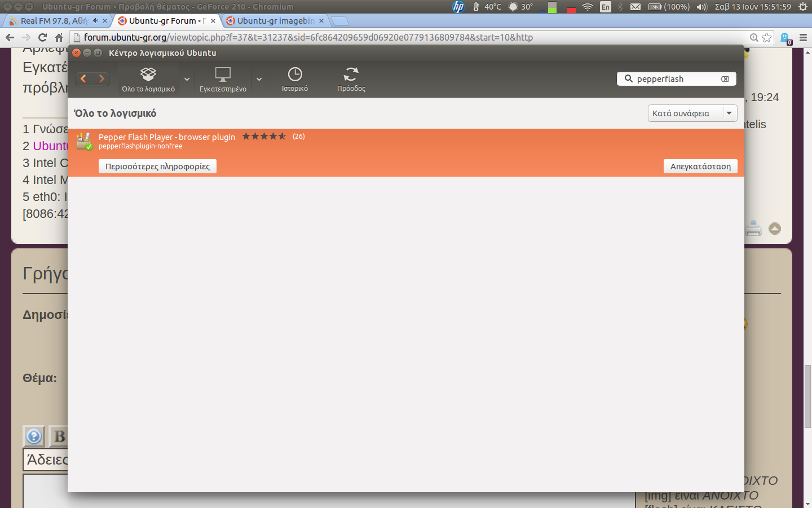Screen dimensions: 812x508
Task: Open battery (100%) indicator
Action: click(x=669, y=7)
